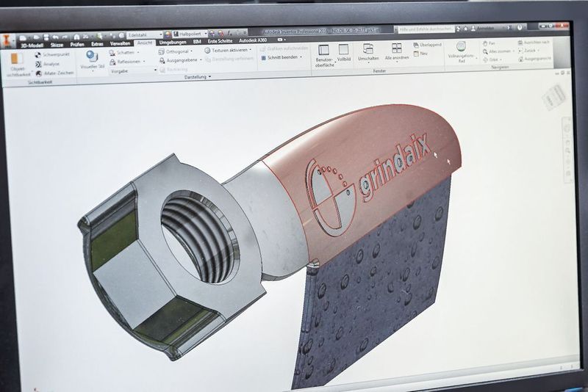Click the Redo arrow in quick access toolbar
Viewport: 588px width, 392px height.
(65, 37)
